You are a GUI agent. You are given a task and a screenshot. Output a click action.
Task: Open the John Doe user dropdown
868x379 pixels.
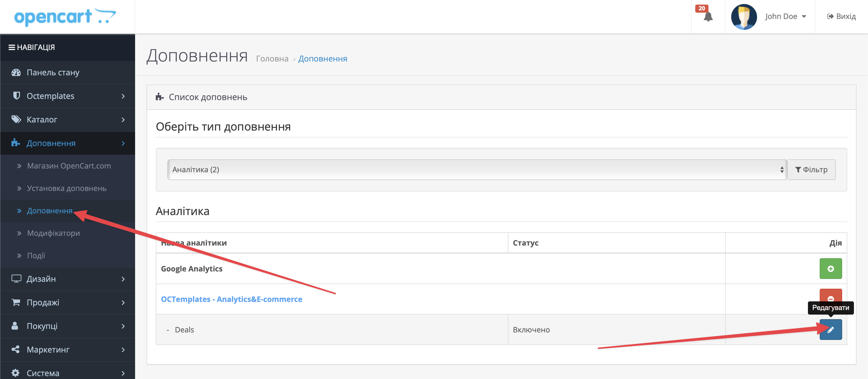pos(785,16)
